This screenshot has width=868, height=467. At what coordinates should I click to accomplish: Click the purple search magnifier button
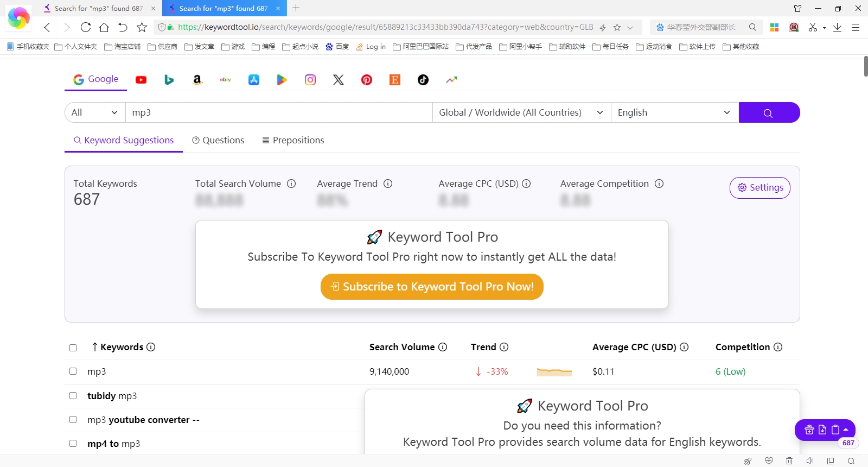tap(769, 112)
